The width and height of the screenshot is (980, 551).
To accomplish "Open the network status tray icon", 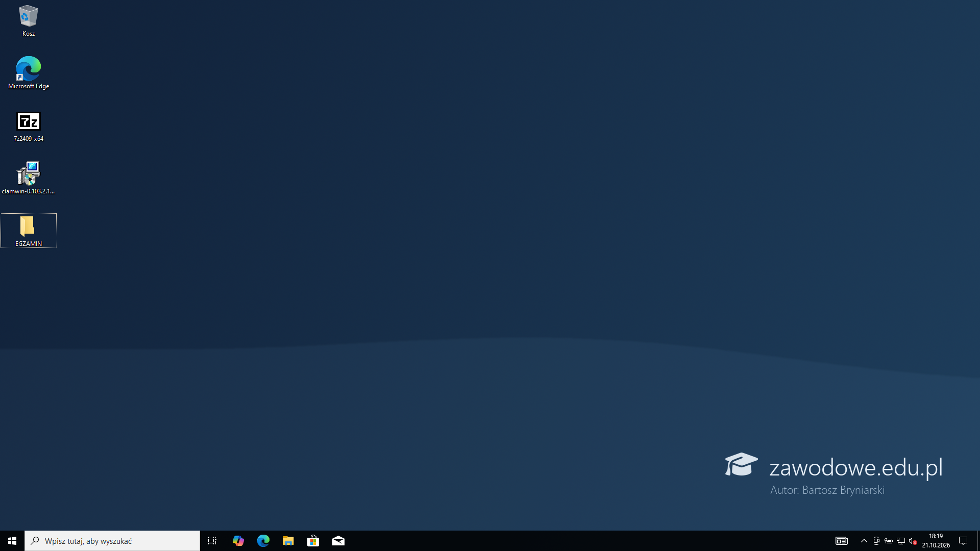I will pos(901,541).
